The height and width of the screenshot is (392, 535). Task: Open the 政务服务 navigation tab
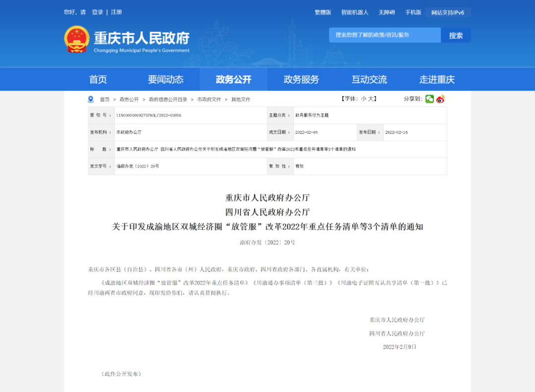(301, 80)
